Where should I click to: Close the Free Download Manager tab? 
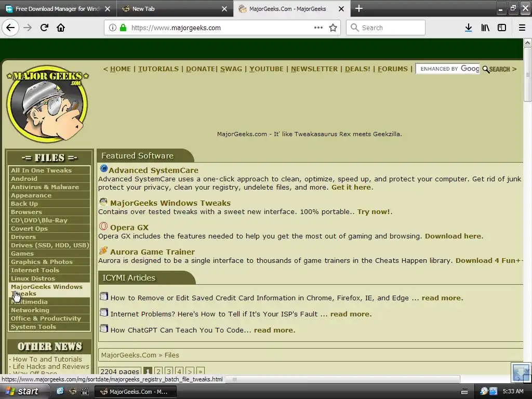click(108, 9)
